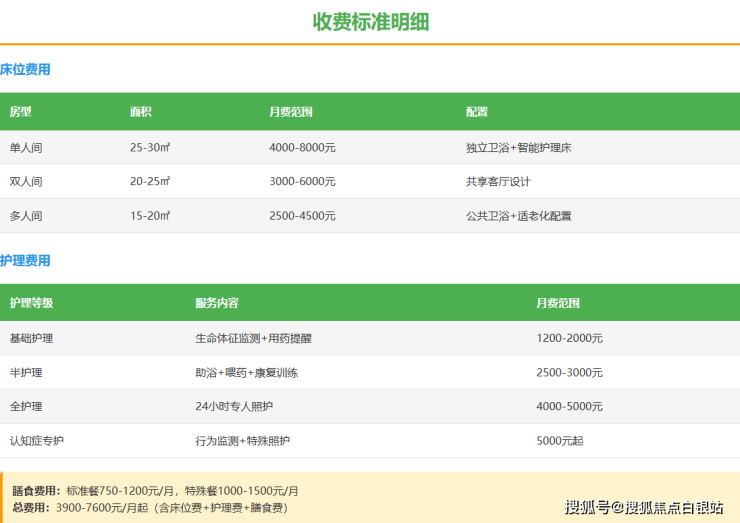This screenshot has width=740, height=523.
Task: Click the 面积 column header
Action: coord(140,112)
